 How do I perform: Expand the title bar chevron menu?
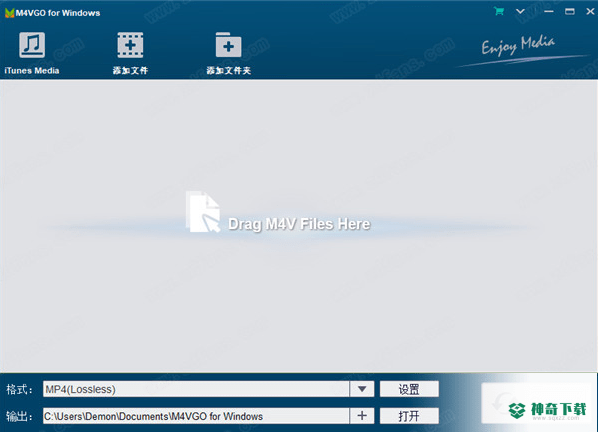520,11
